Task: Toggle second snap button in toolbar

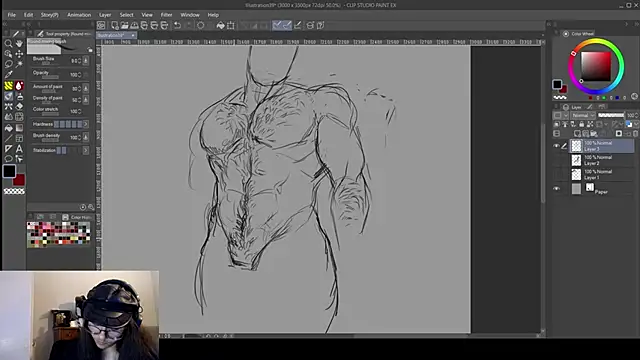Action: click(x=287, y=25)
